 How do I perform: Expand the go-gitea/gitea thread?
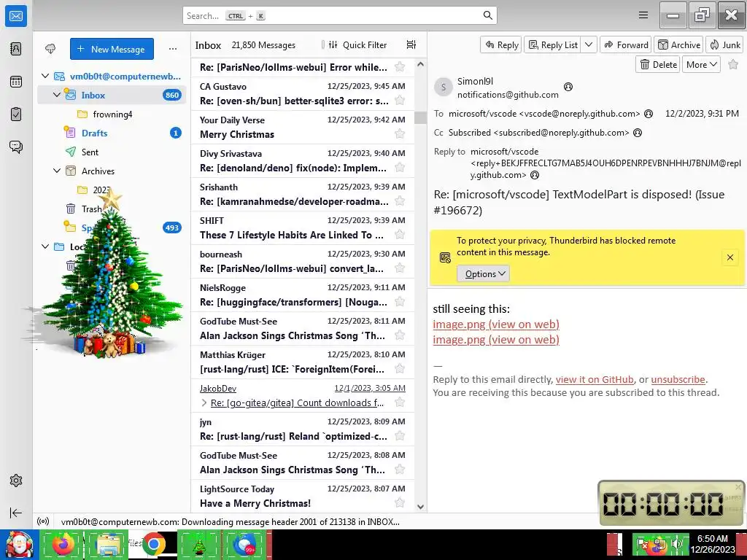tap(204, 402)
